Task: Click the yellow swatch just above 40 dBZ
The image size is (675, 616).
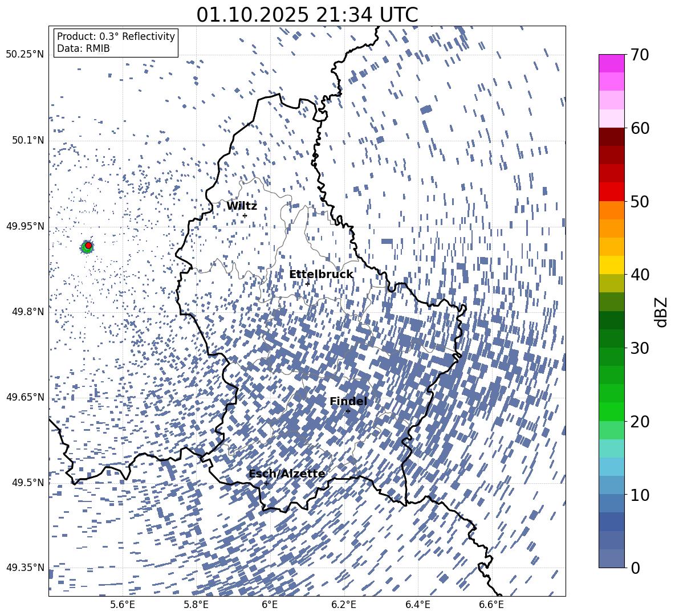Action: pos(612,265)
